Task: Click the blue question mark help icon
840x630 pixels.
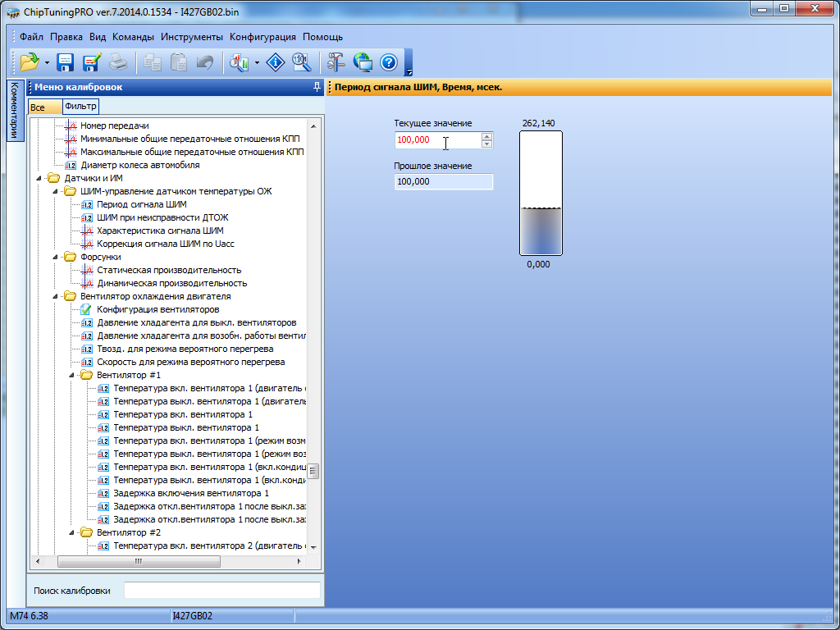Action: click(x=389, y=62)
